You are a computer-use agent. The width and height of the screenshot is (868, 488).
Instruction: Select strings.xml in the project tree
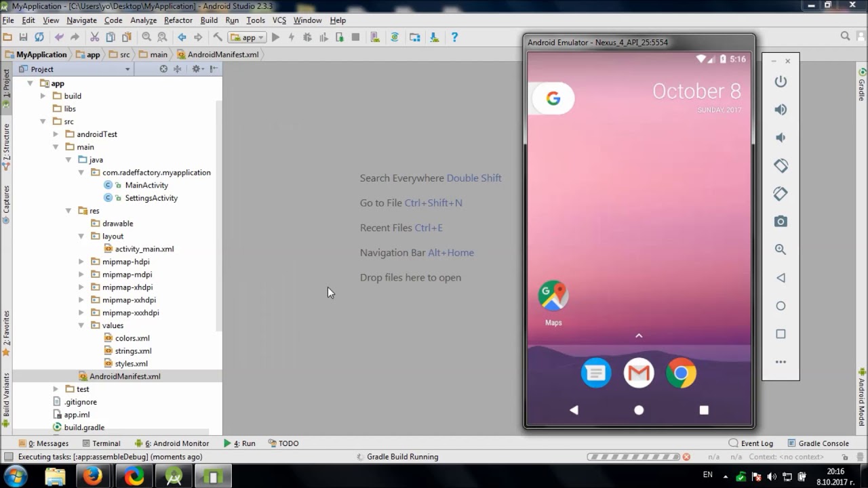coord(133,351)
